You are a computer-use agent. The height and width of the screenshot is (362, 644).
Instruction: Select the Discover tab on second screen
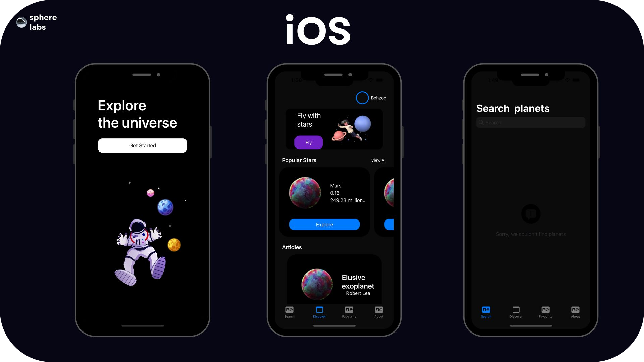point(319,312)
